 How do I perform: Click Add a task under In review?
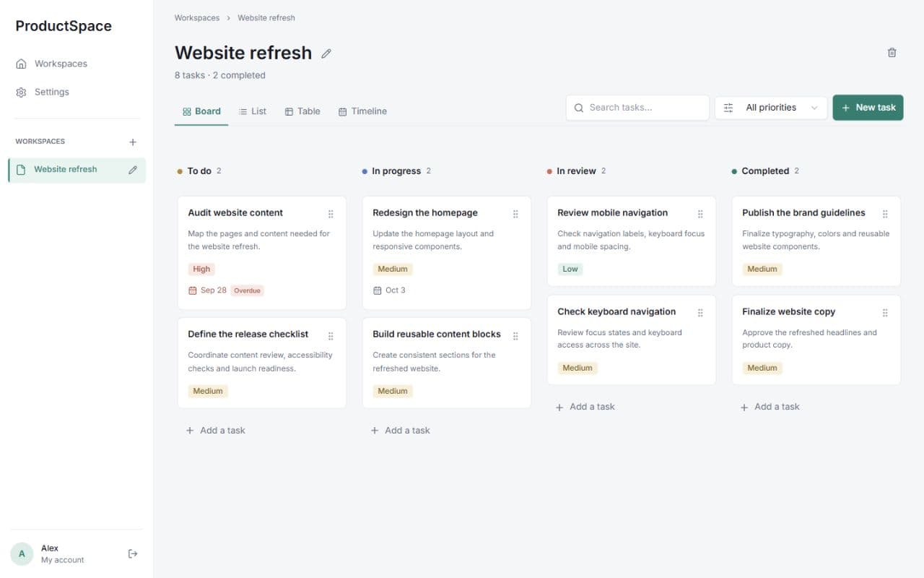585,407
